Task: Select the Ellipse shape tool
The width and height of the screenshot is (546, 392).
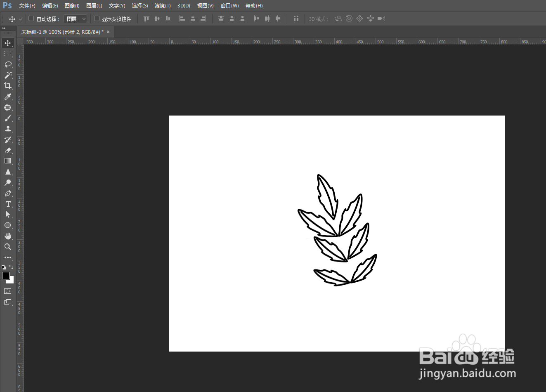Action: (x=8, y=225)
